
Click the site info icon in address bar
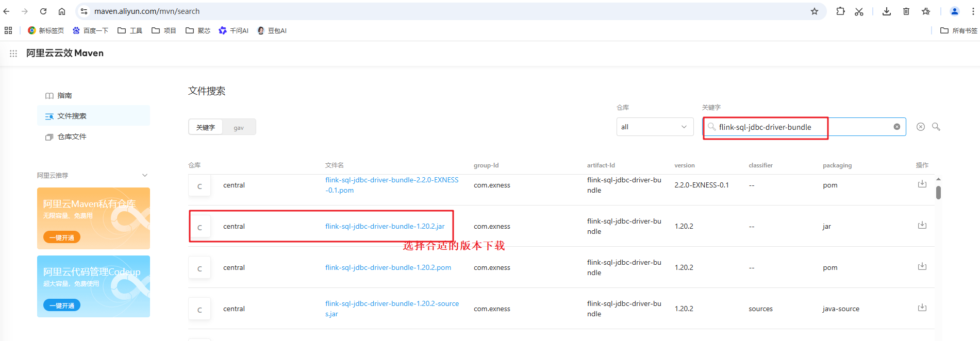coord(84,11)
